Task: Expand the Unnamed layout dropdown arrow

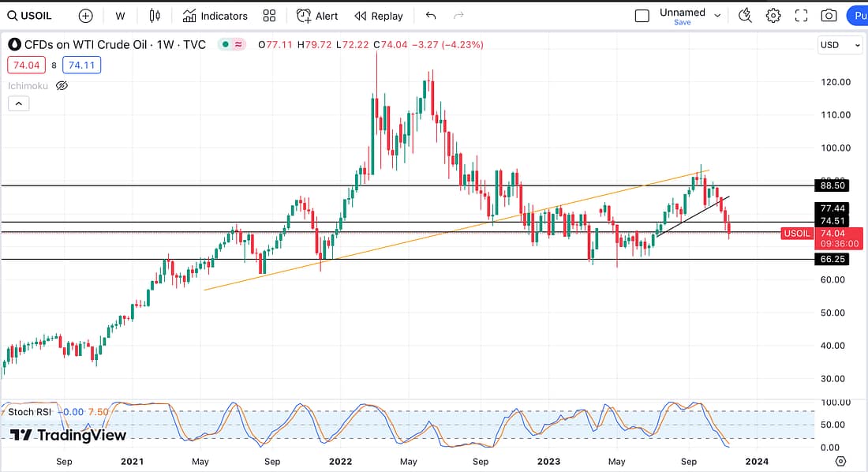Action: [717, 15]
